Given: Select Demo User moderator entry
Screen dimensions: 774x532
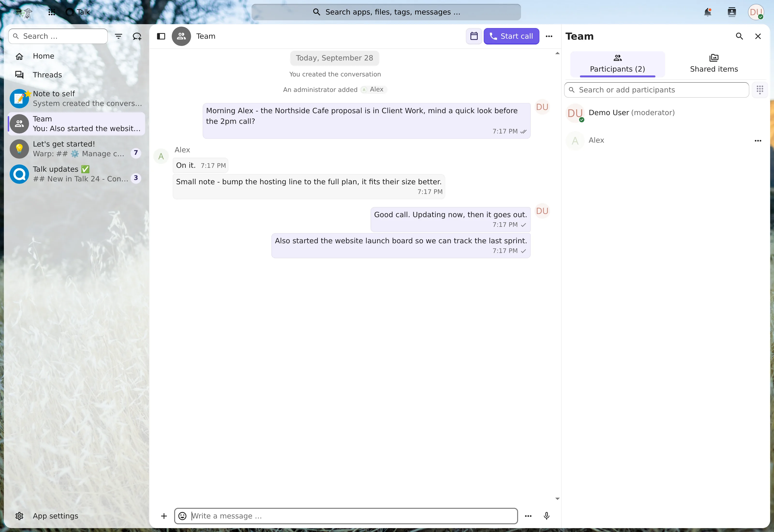Looking at the screenshot, I should click(x=665, y=113).
